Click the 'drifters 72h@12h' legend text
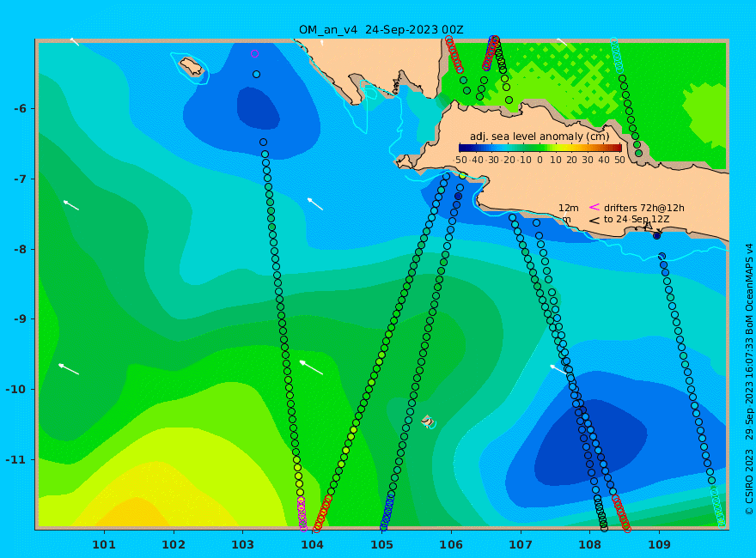This screenshot has width=756, height=558. (x=644, y=208)
